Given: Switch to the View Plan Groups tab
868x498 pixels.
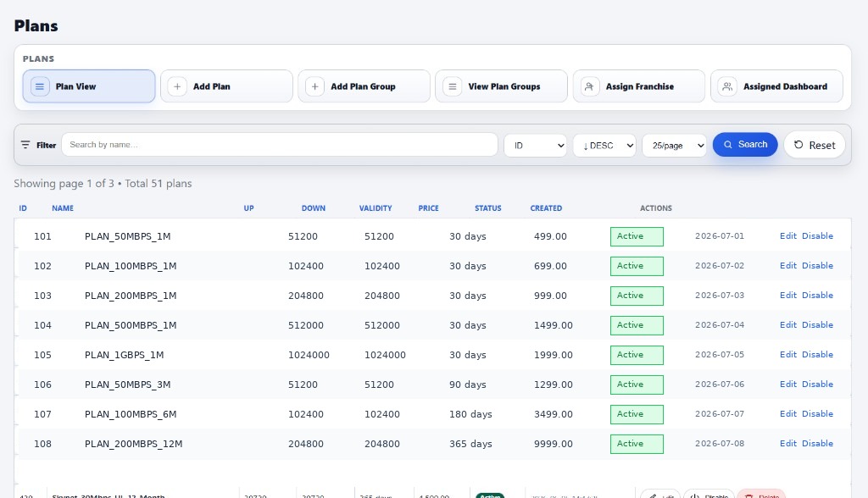Looking at the screenshot, I should click(x=502, y=86).
